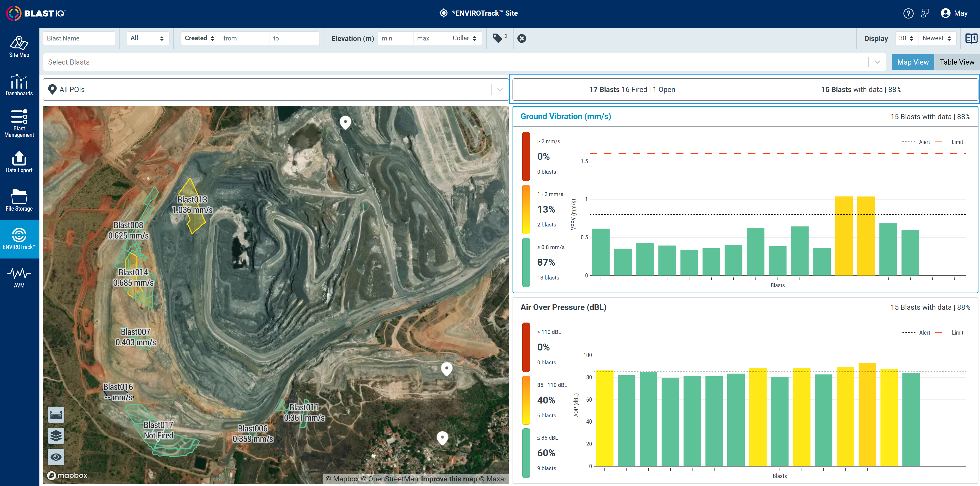980x486 pixels.
Task: Open the © Mapbox attribution link
Action: [342, 479]
